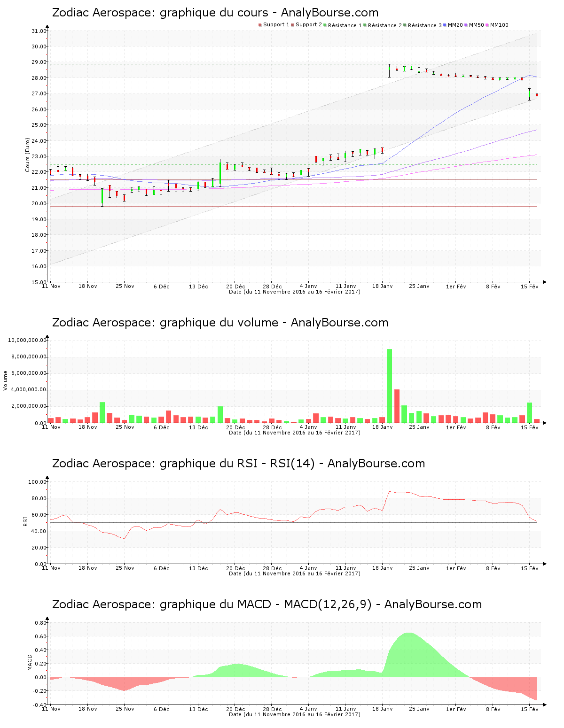Select the Support 2 legend label

pyautogui.click(x=309, y=25)
